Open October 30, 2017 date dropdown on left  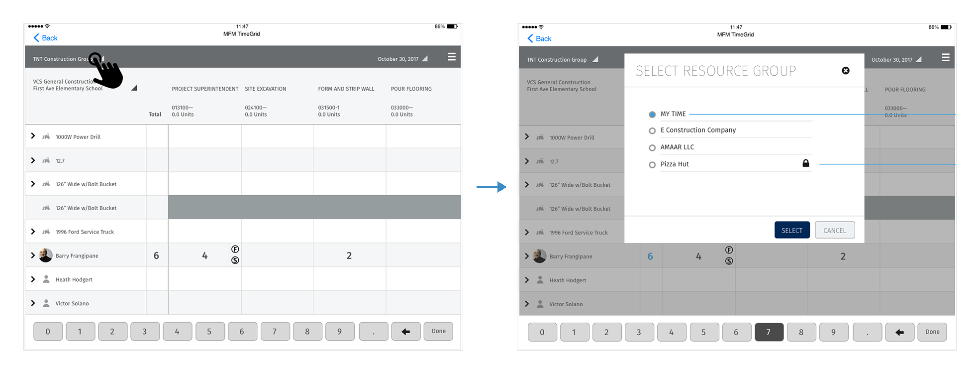tap(425, 59)
